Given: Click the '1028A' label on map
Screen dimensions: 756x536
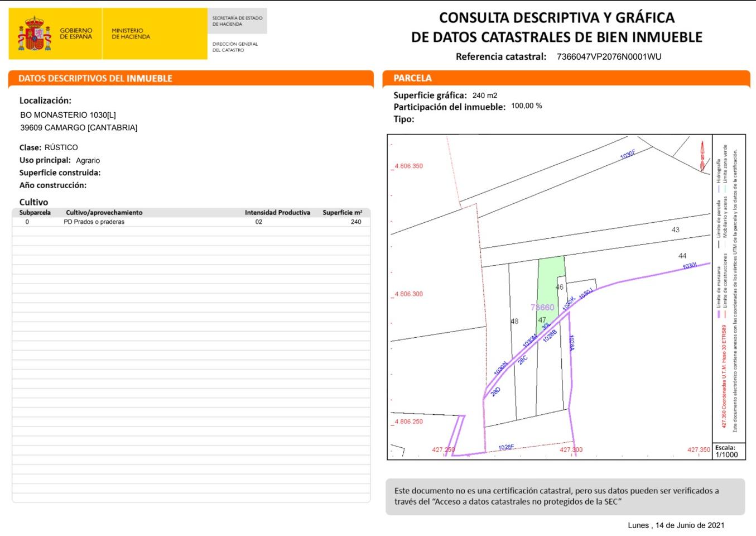Looking at the screenshot, I should (572, 342).
